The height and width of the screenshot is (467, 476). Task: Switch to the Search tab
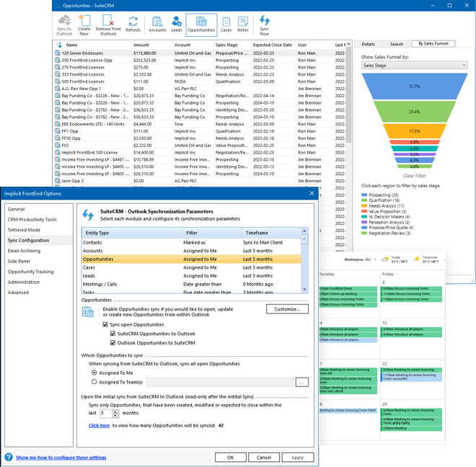pos(397,44)
